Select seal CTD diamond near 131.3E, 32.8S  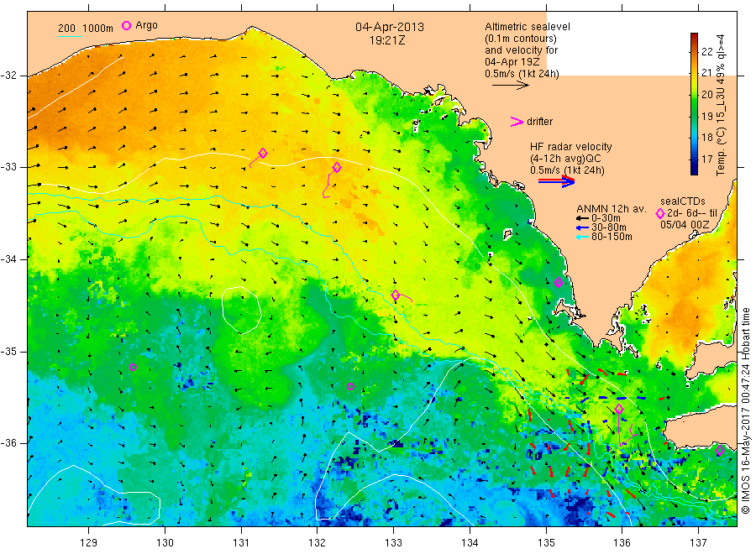(x=263, y=154)
